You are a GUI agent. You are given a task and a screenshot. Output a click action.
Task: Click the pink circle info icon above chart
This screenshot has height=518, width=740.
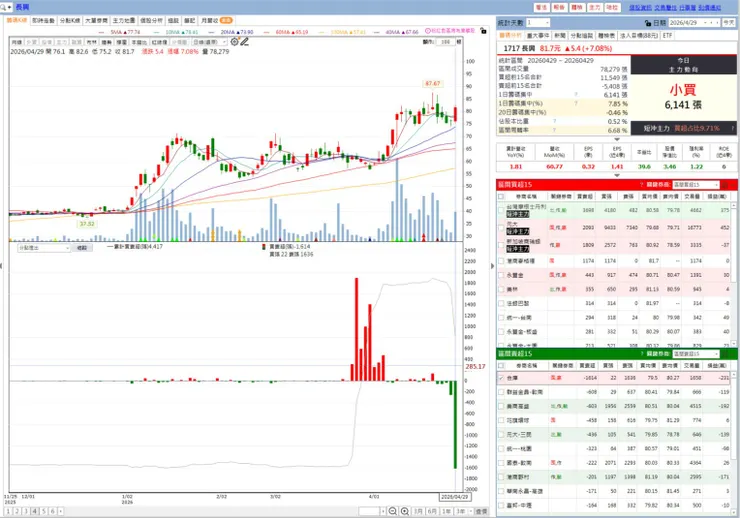coord(428,31)
